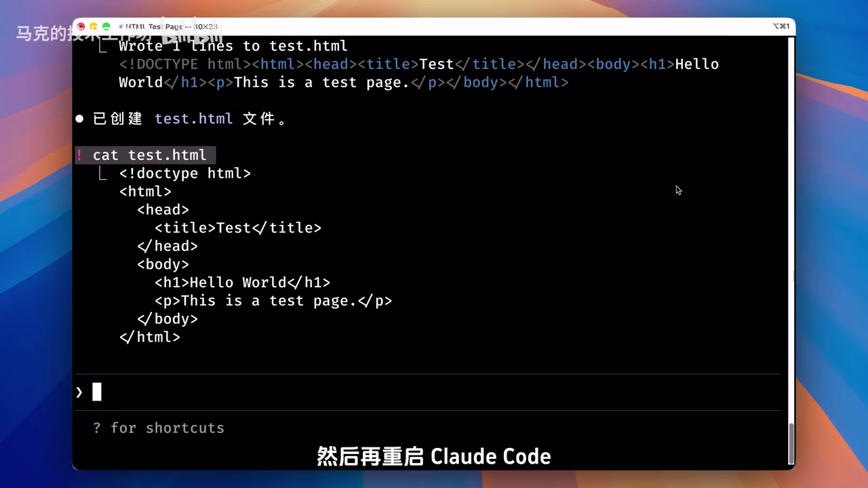Click the pink exclamation bash mode marker

(x=79, y=155)
